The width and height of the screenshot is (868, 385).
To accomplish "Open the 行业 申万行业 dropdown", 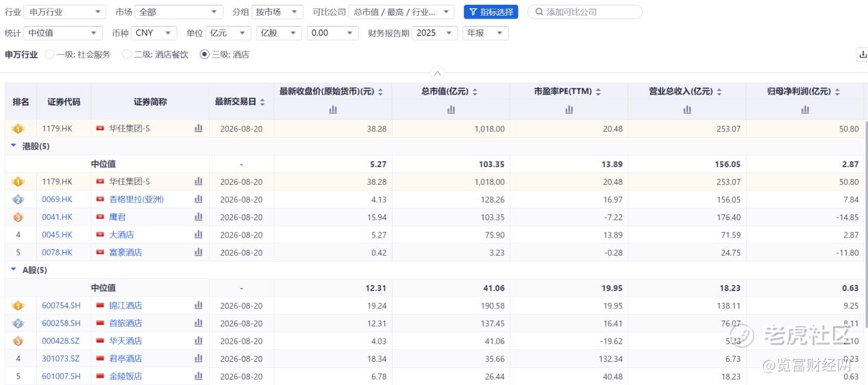I will 65,12.
